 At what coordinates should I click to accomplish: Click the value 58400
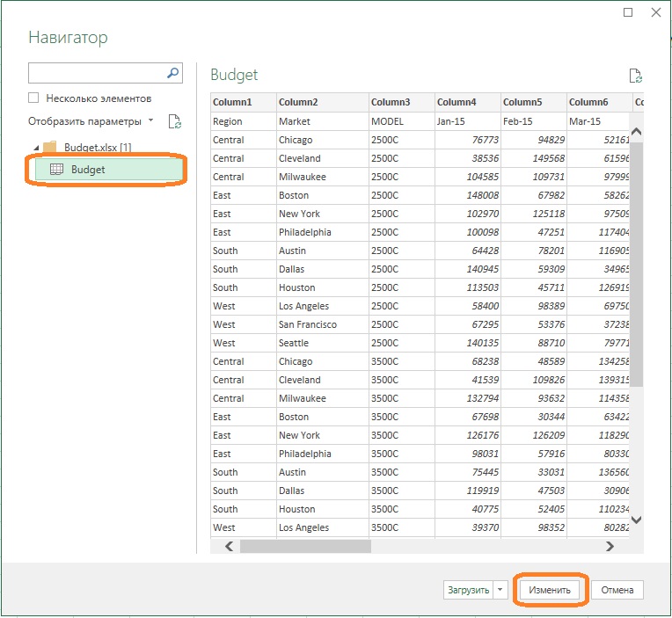486,306
